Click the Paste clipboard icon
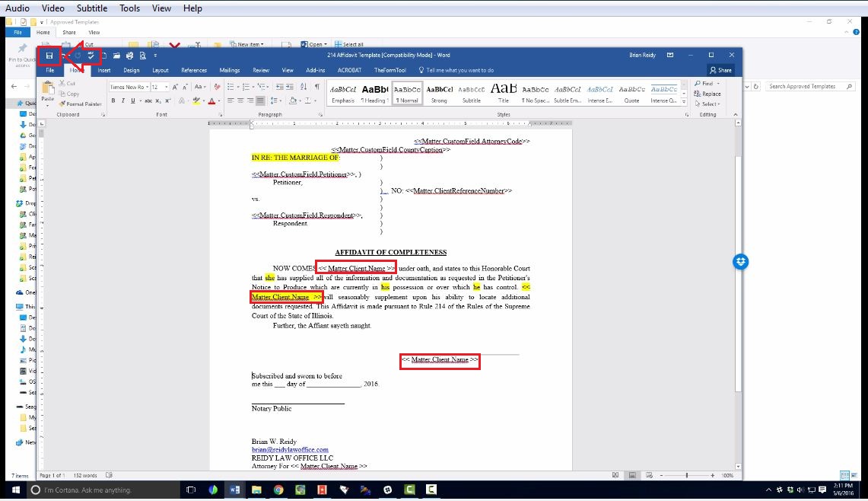Image resolution: width=868 pixels, height=501 pixels. click(48, 88)
